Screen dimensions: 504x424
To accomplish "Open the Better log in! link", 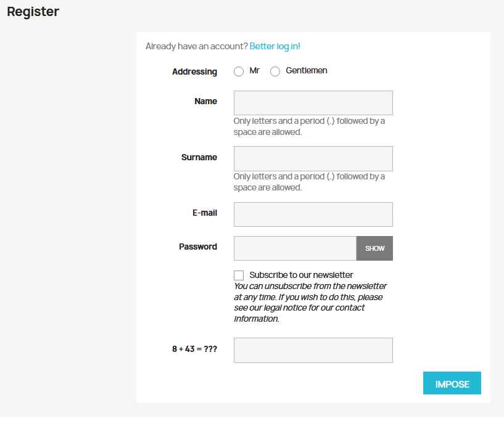I will point(275,46).
